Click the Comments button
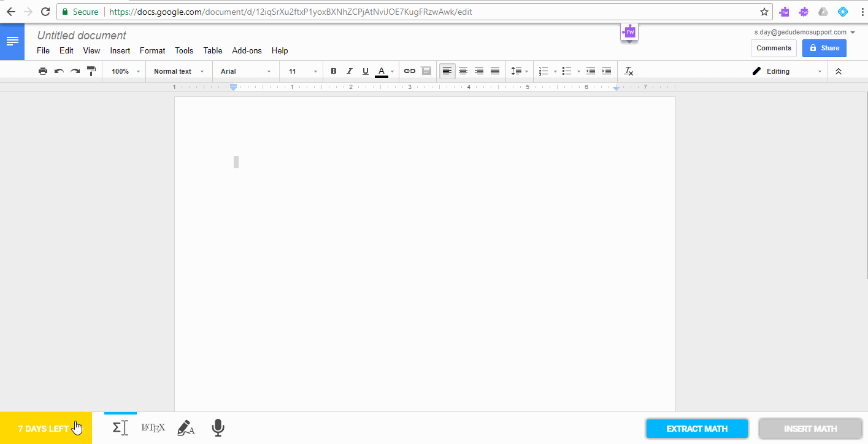Image resolution: width=868 pixels, height=444 pixels. pos(774,48)
